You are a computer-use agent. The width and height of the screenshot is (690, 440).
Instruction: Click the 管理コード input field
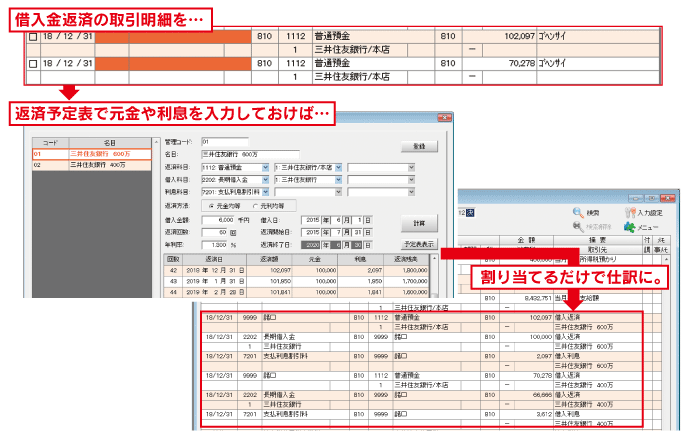click(x=225, y=142)
